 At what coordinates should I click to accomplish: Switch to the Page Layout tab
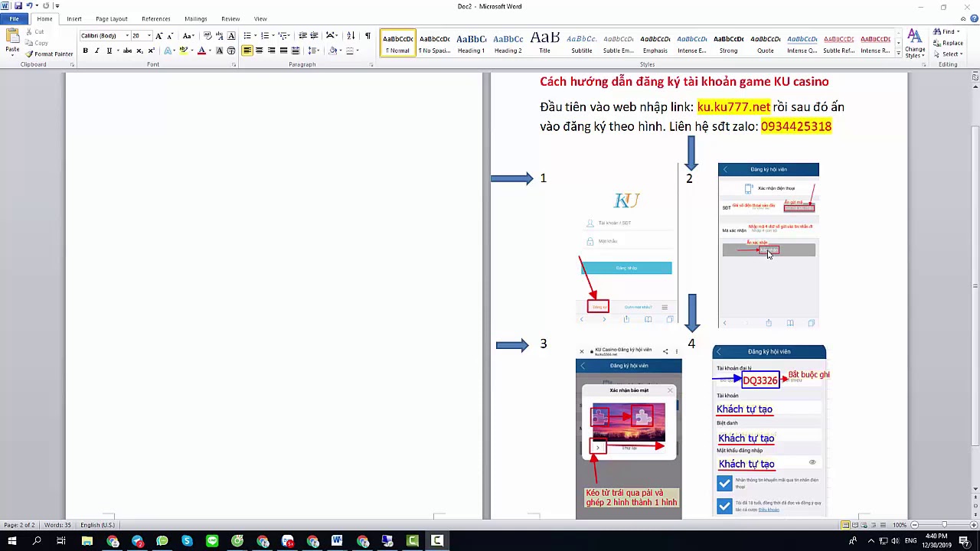[112, 18]
